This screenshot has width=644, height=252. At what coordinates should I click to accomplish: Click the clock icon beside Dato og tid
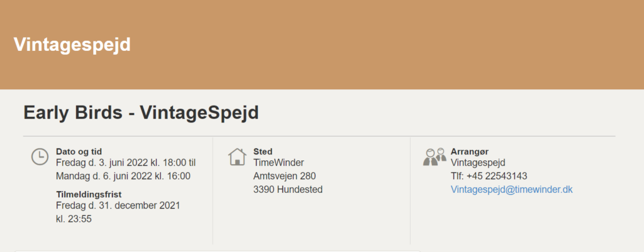coord(40,156)
